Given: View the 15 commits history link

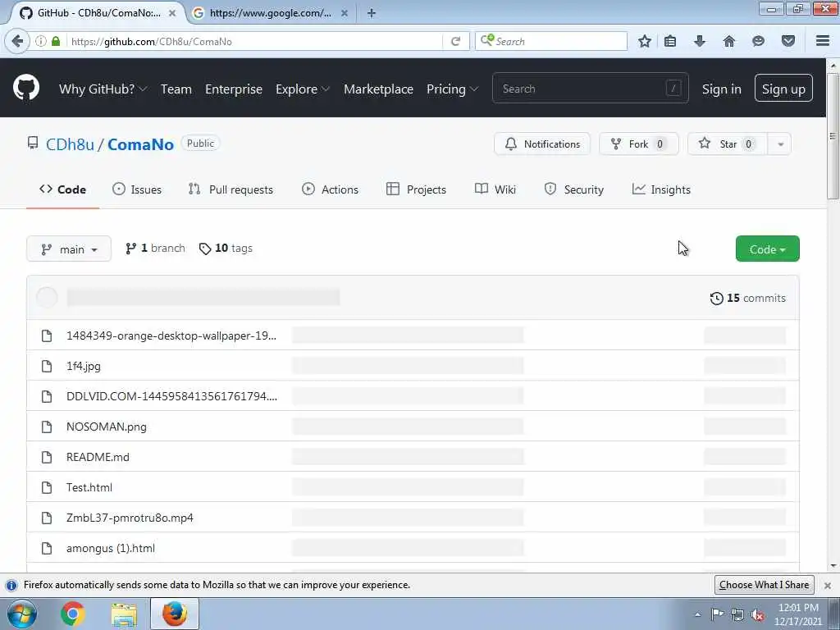Looking at the screenshot, I should [x=748, y=299].
